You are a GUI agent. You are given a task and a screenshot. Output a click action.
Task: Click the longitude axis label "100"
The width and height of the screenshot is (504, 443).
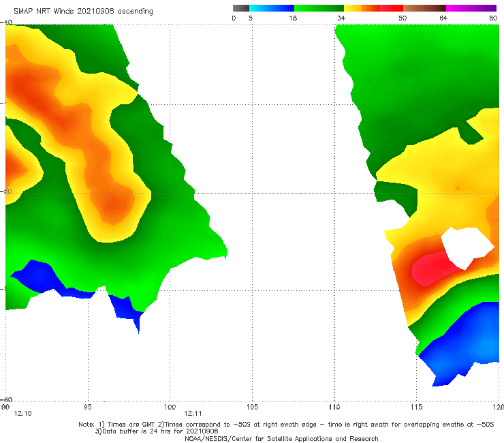[x=170, y=407]
